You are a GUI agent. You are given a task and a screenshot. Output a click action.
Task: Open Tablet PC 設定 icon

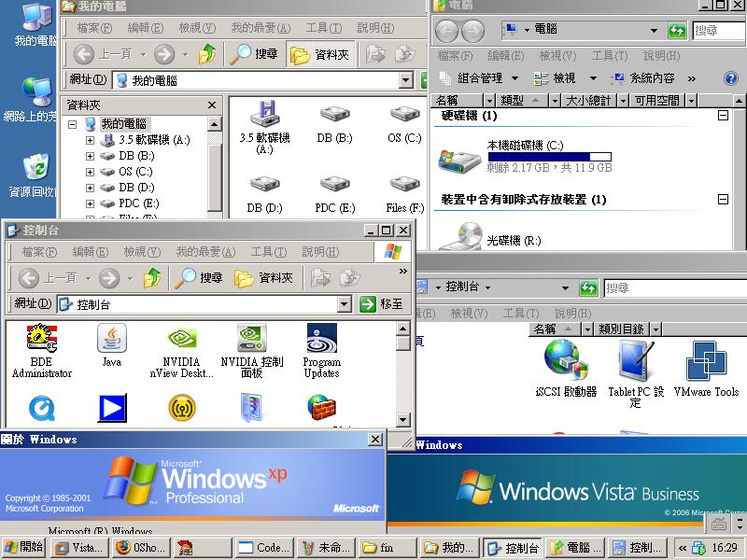point(636,374)
